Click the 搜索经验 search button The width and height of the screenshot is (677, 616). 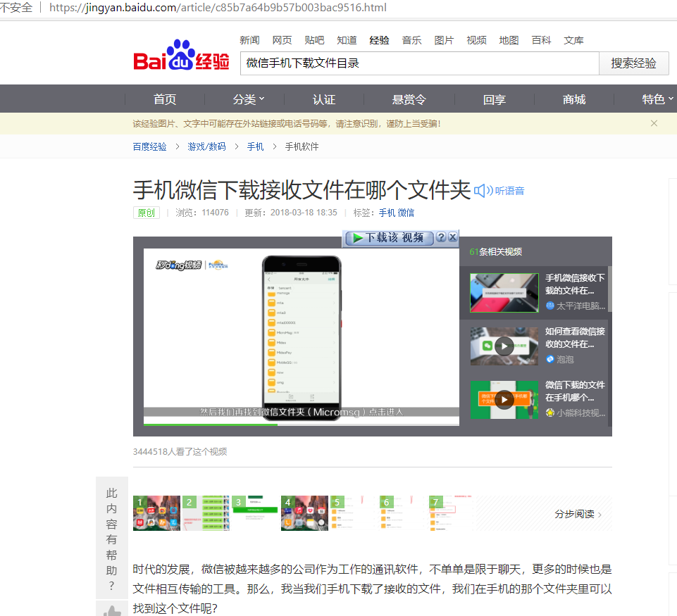(633, 63)
